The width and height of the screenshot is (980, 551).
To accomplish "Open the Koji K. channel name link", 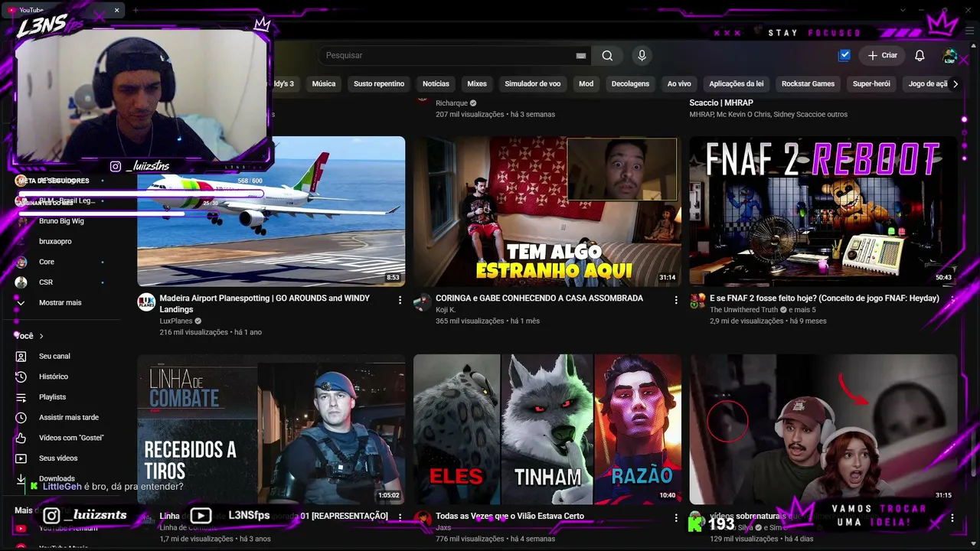I will coord(446,310).
